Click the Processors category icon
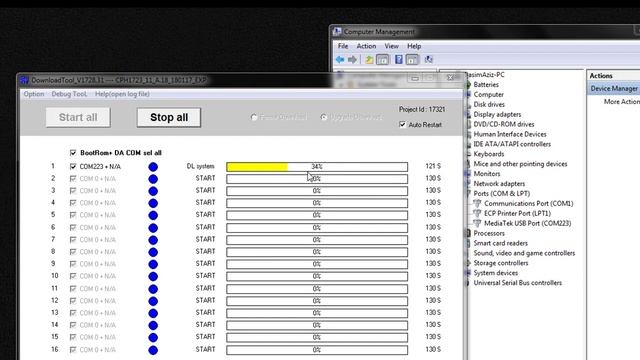The width and height of the screenshot is (640, 360). [468, 233]
